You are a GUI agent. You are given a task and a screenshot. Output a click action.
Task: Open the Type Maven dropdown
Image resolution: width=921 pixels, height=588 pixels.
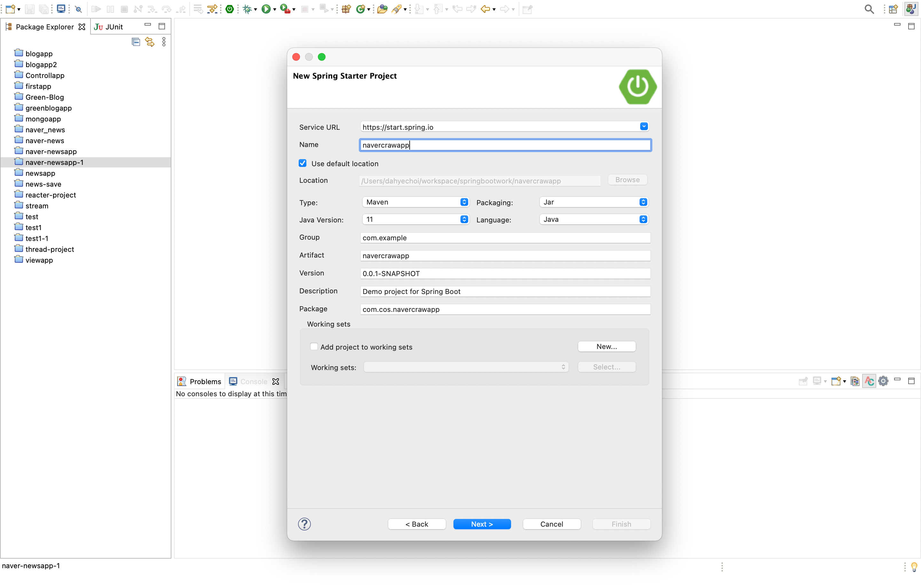click(416, 202)
